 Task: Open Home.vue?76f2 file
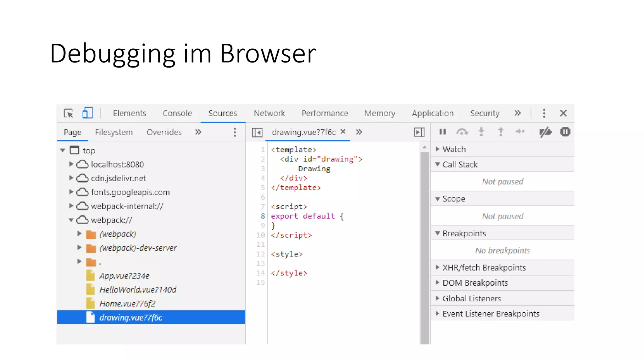(x=127, y=304)
